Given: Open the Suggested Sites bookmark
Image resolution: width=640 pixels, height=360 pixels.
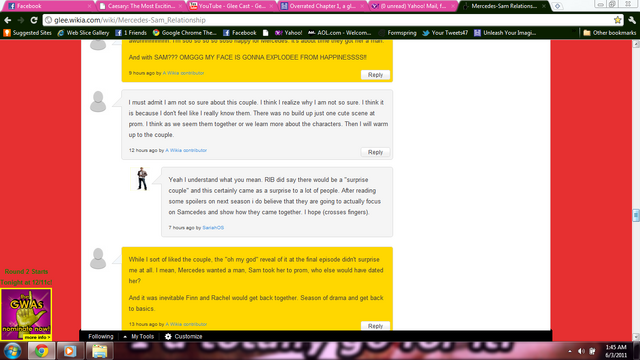Looking at the screenshot, I should pyautogui.click(x=28, y=33).
